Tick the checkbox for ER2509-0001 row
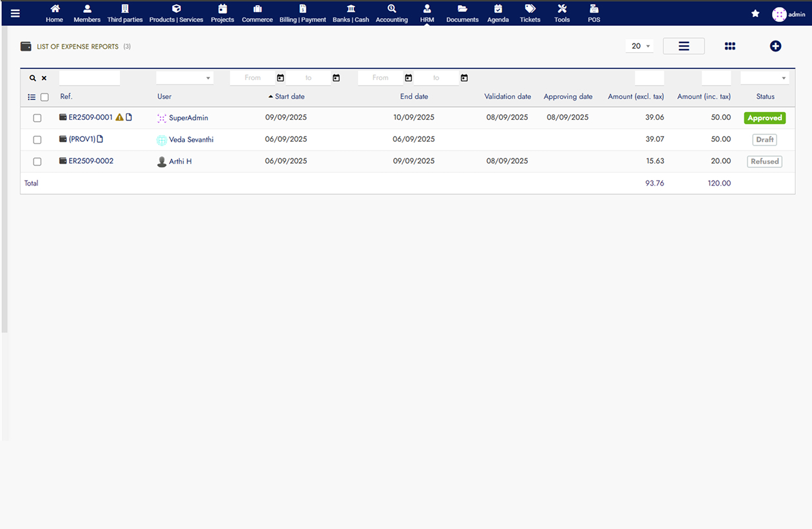Screen dimensions: 812x529 (x=37, y=118)
